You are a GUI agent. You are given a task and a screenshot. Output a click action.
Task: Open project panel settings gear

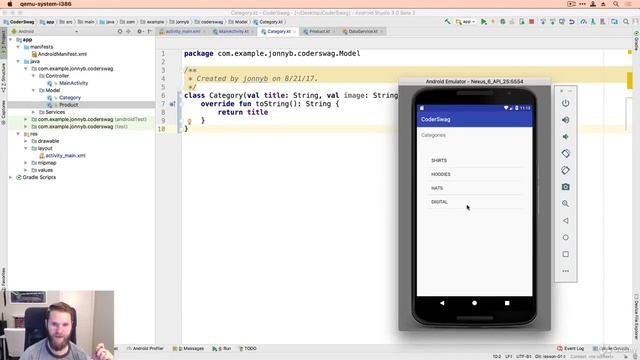(x=140, y=31)
